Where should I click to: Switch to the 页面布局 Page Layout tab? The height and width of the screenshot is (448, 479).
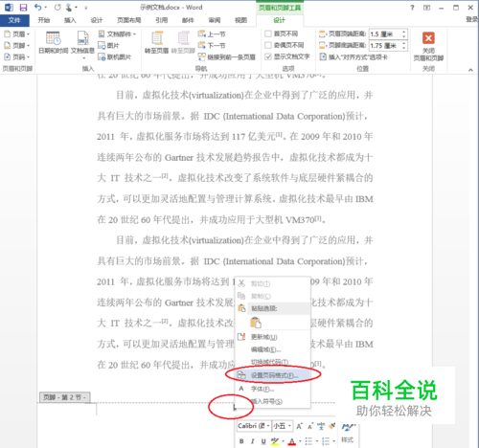[128, 20]
